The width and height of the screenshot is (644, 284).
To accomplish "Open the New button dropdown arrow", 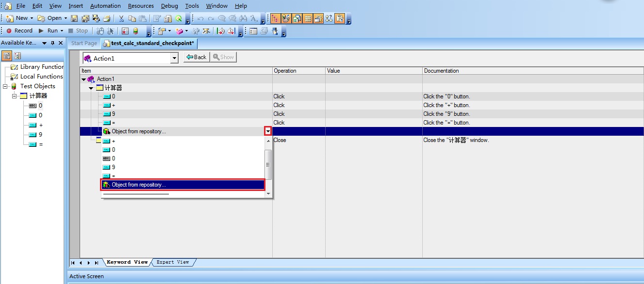I will (32, 18).
